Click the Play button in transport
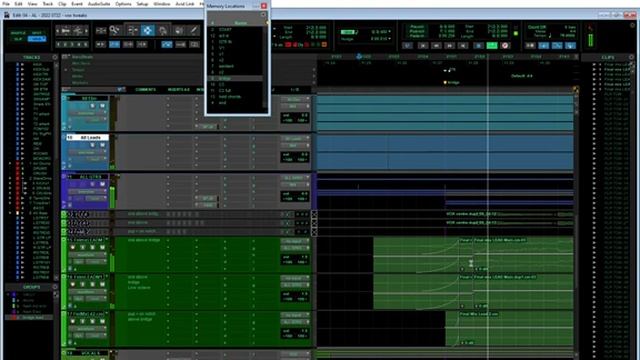Viewport: 640px width, 360px height. coord(492,45)
